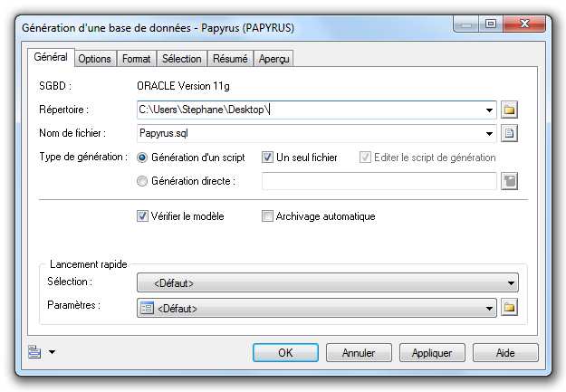Screen dimensions: 566x392
Task: Click the connection icon beside Génération directe
Action: [509, 181]
